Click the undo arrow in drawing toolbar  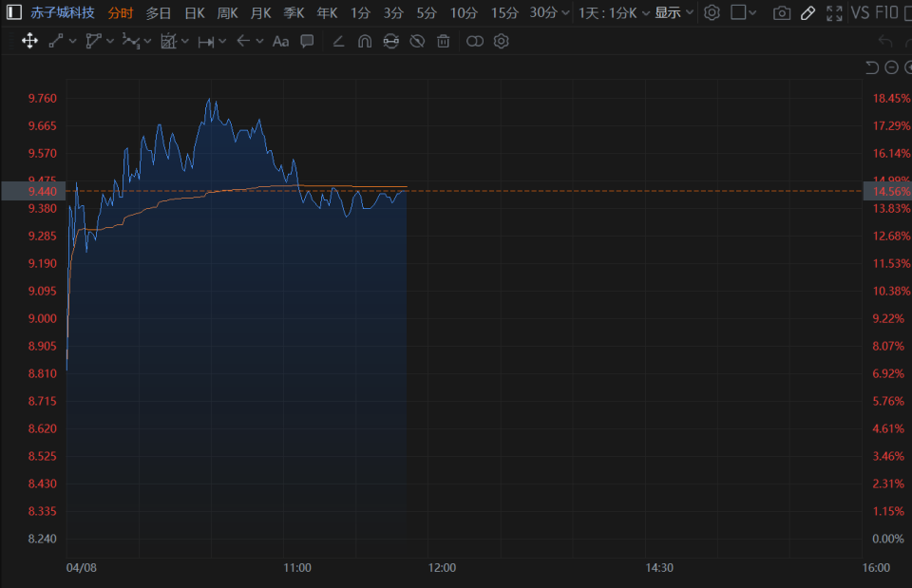885,41
